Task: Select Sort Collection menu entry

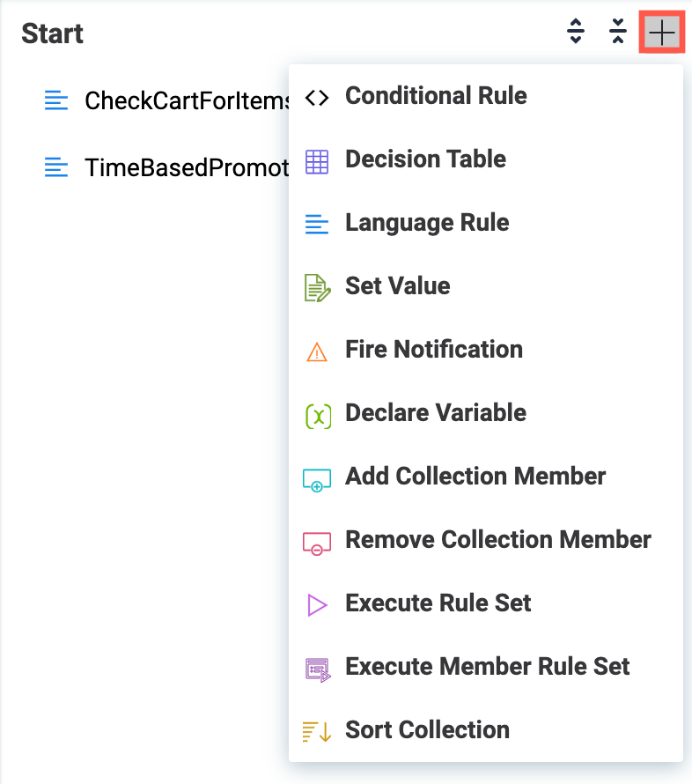Action: click(427, 730)
